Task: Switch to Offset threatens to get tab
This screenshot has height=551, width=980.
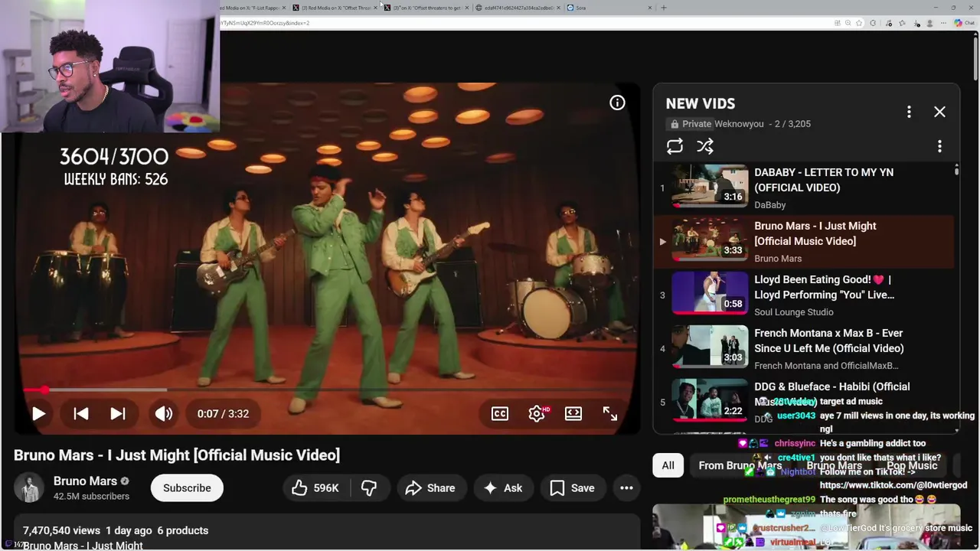Action: (425, 8)
